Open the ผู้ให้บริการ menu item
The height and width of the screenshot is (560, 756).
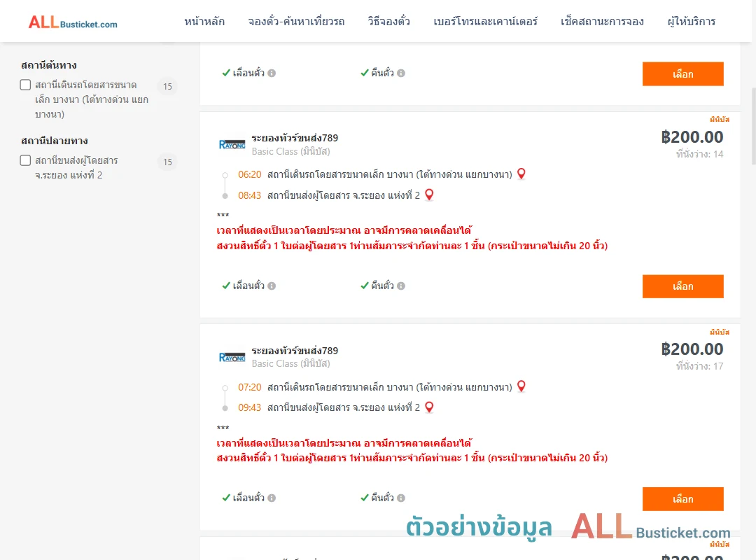point(691,22)
